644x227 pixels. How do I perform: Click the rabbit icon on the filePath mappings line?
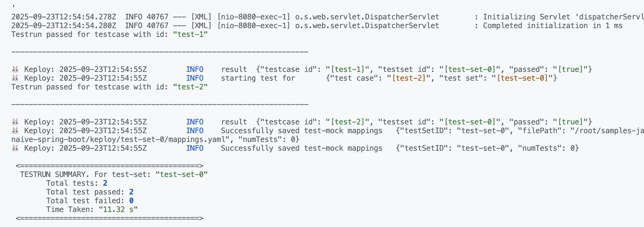coord(15,131)
